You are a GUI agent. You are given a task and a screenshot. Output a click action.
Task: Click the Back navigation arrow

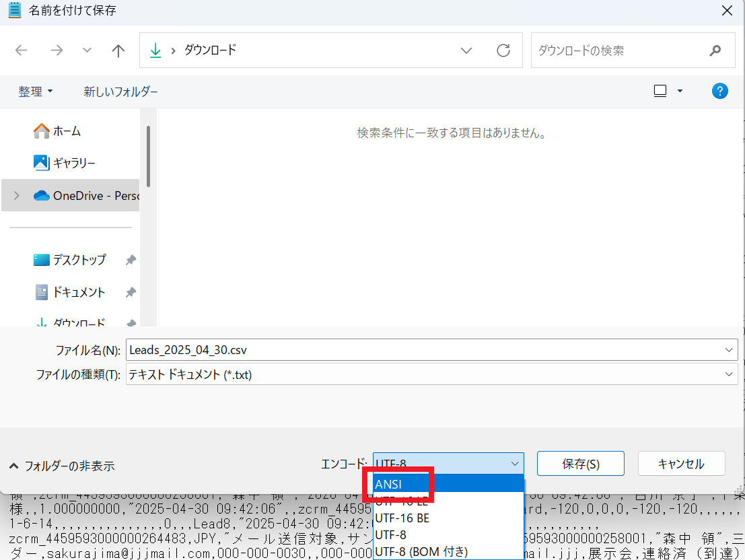[x=22, y=50]
